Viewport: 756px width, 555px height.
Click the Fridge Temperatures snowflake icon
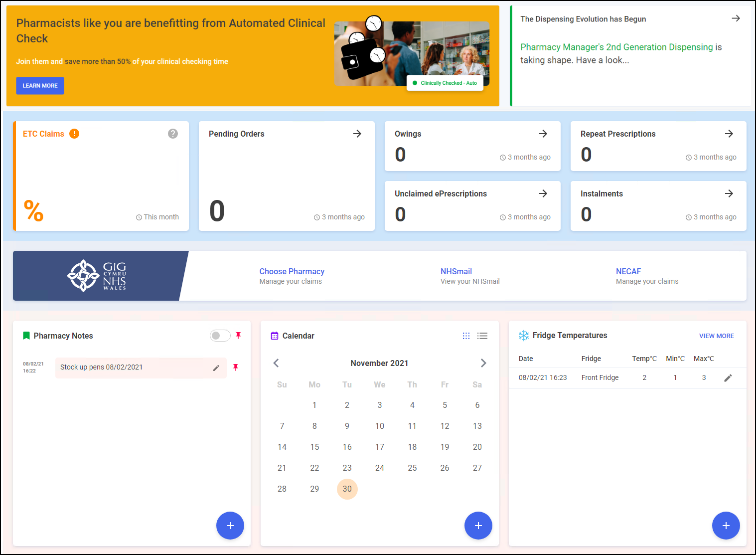click(x=524, y=336)
